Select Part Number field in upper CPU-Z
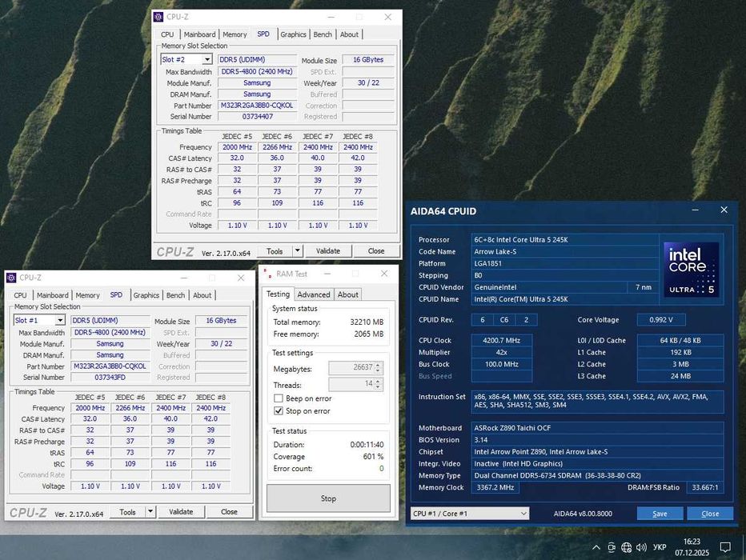 [x=257, y=106]
